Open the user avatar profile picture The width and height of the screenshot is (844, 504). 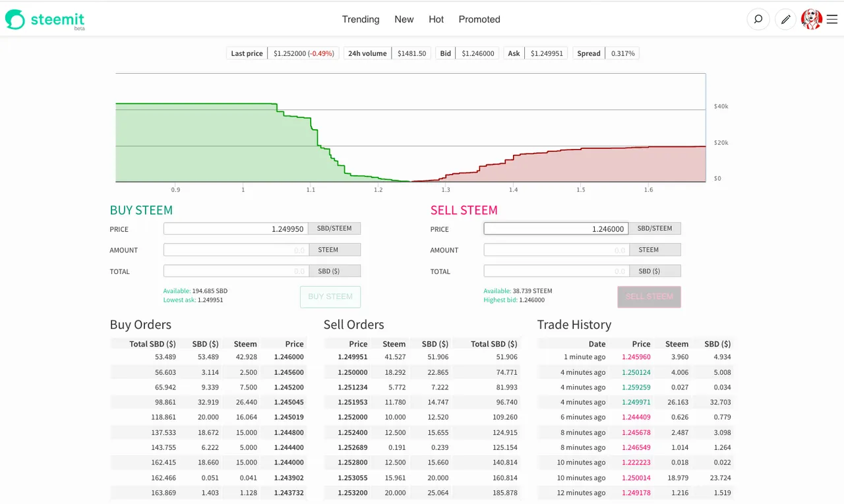click(811, 19)
